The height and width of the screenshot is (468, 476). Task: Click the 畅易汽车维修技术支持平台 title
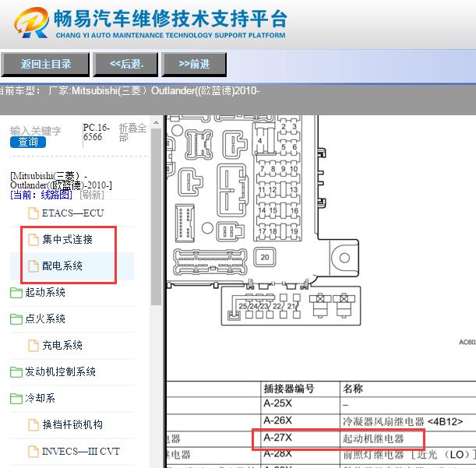[170, 19]
